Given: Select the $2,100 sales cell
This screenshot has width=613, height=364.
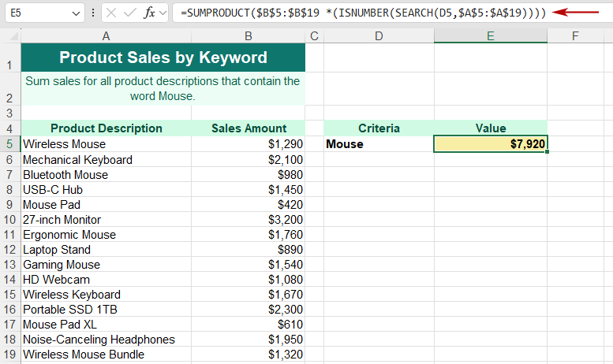Looking at the screenshot, I should [x=249, y=160].
